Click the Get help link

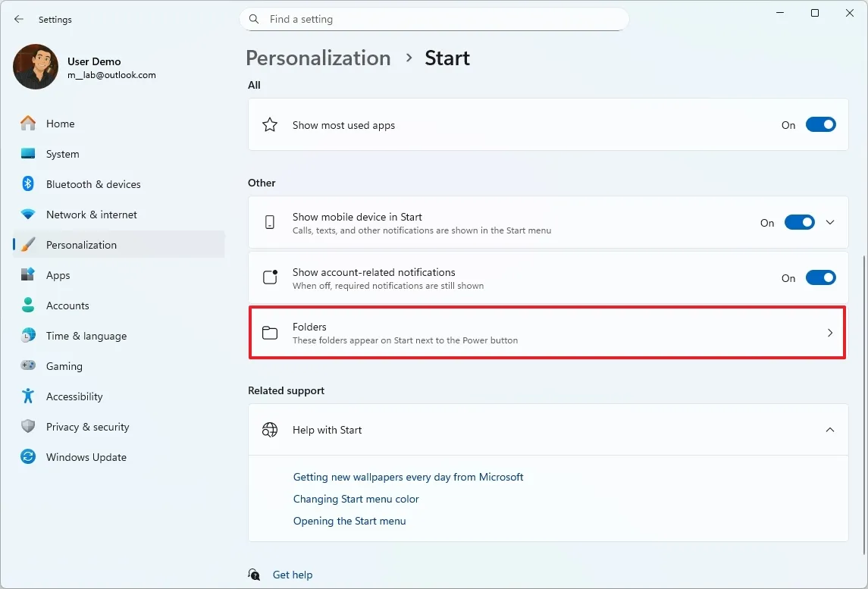293,575
